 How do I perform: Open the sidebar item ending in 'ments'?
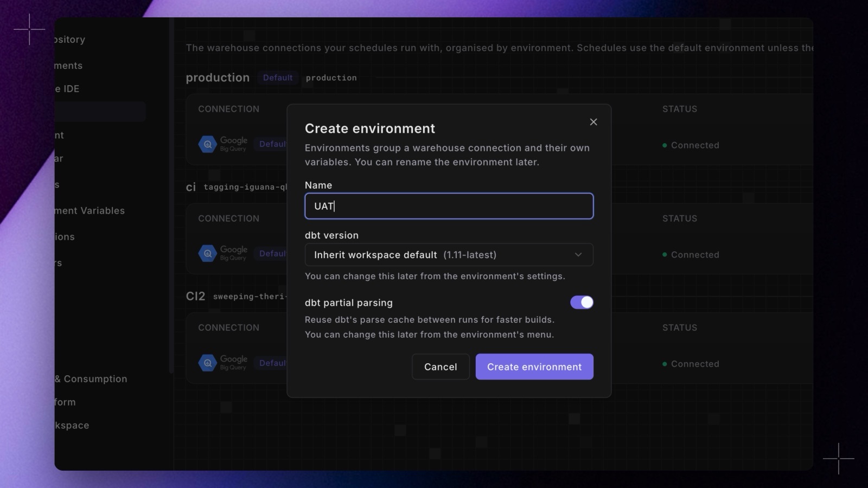(x=68, y=66)
